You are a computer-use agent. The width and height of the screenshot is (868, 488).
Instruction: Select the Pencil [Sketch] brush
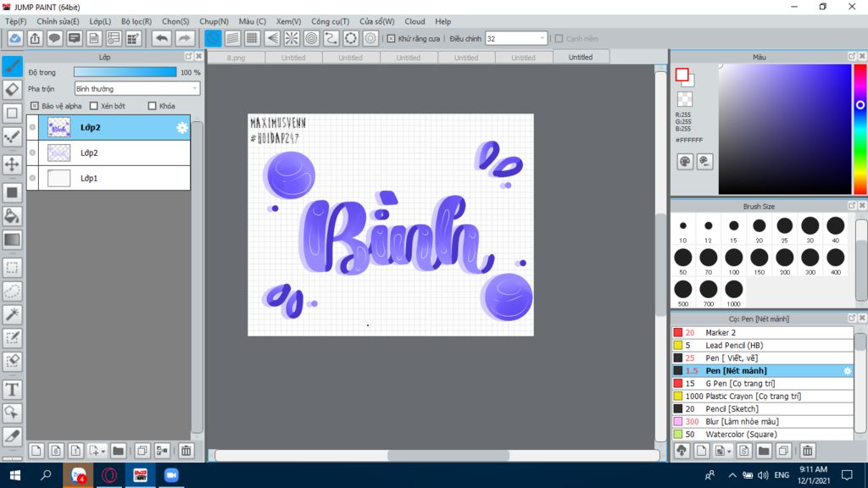pos(763,409)
